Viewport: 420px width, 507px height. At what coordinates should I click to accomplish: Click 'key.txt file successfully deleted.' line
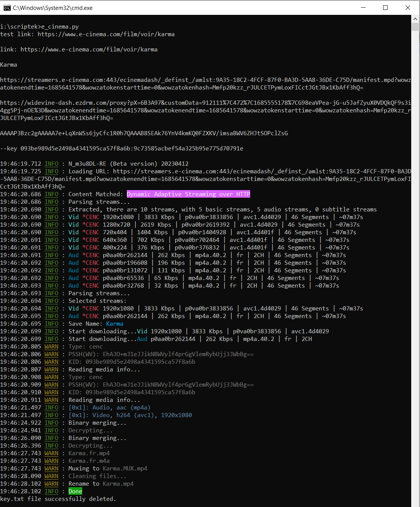[58, 499]
